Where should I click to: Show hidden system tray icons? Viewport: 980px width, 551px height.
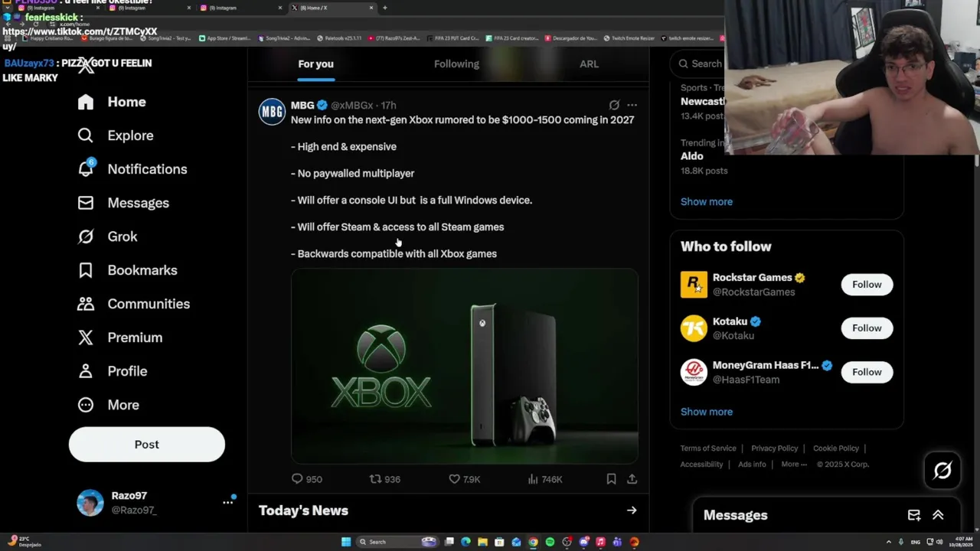[x=889, y=542]
